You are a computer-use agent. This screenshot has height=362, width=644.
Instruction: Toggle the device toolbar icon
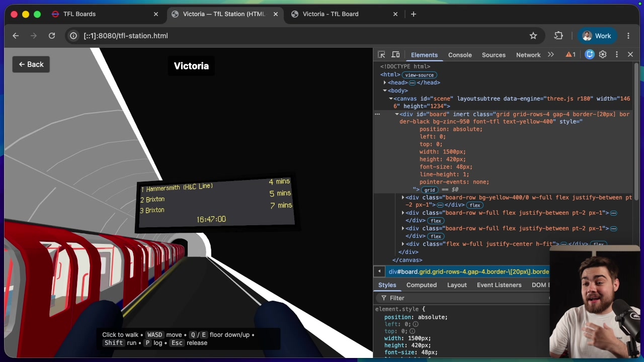click(x=396, y=54)
